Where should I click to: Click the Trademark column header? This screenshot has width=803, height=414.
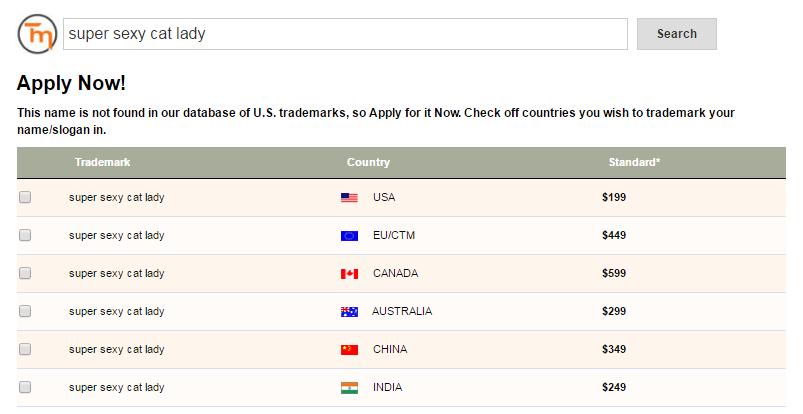click(102, 162)
